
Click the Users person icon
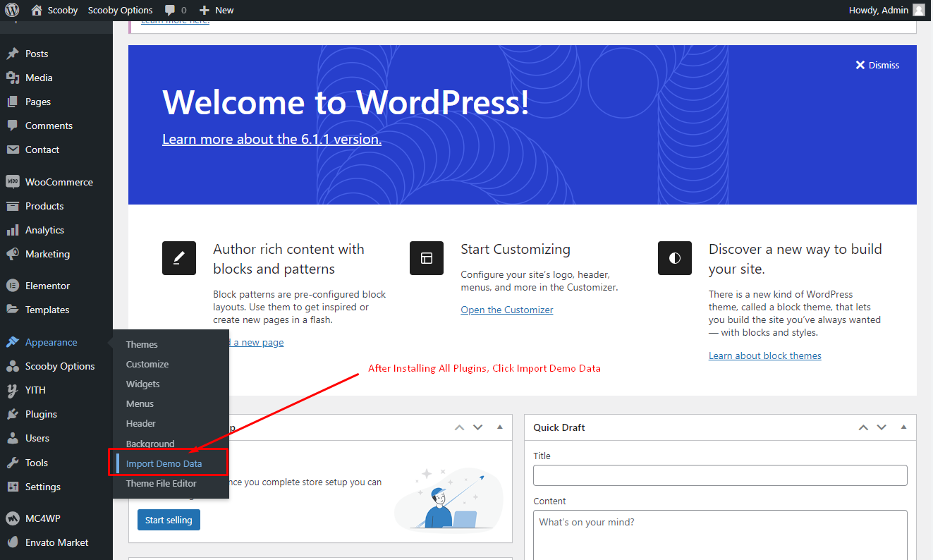(x=13, y=438)
